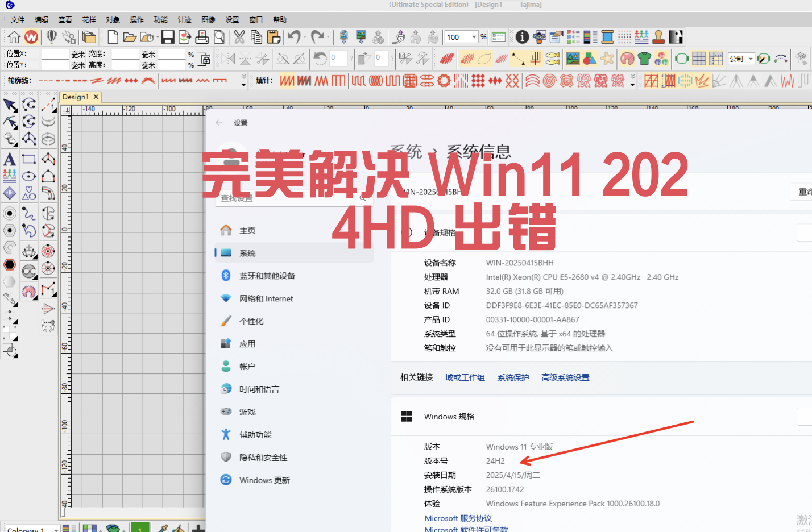Screen dimensions: 812x532
Task: Cut the selection with the scissors icon
Action: tap(239, 38)
